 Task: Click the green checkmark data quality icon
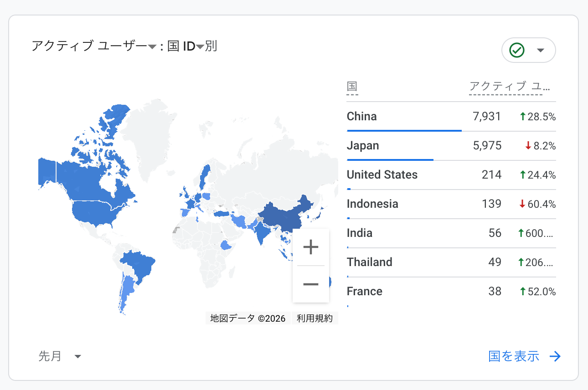pos(516,50)
